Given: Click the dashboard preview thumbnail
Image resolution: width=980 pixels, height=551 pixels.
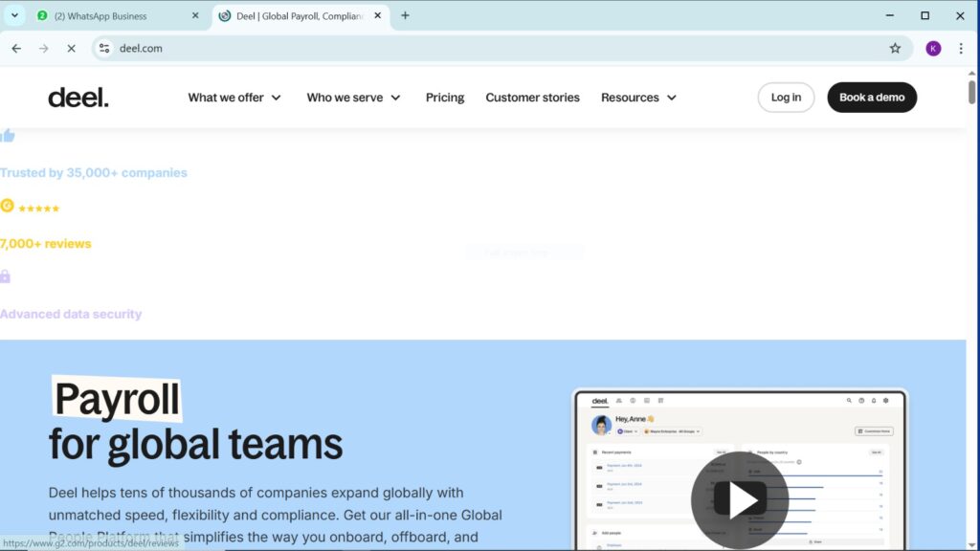Looking at the screenshot, I should pos(740,470).
